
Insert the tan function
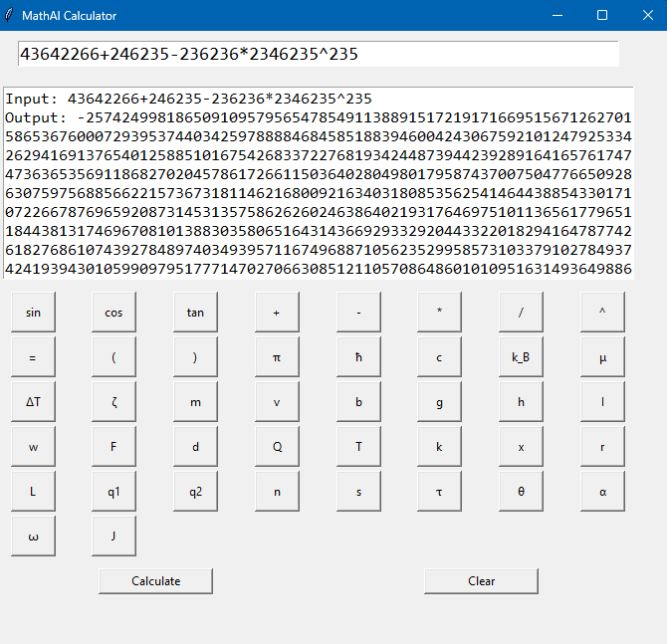coord(195,313)
